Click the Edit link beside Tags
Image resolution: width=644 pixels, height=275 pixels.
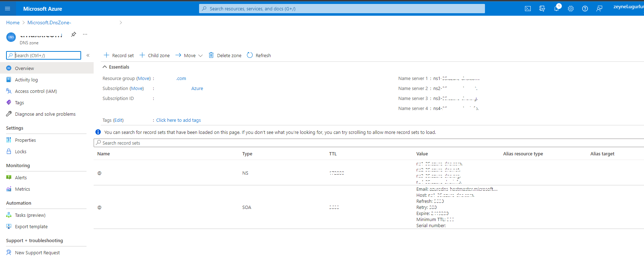[x=118, y=120]
